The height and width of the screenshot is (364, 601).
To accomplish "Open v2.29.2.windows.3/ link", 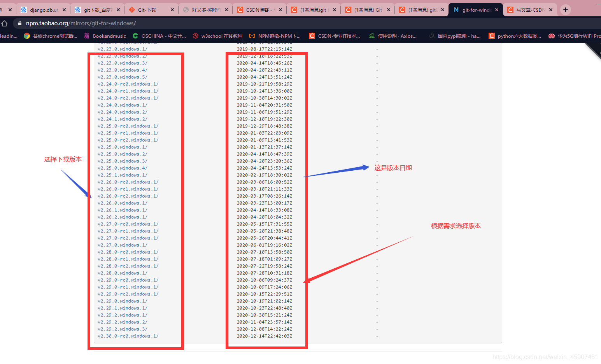I will (x=123, y=329).
